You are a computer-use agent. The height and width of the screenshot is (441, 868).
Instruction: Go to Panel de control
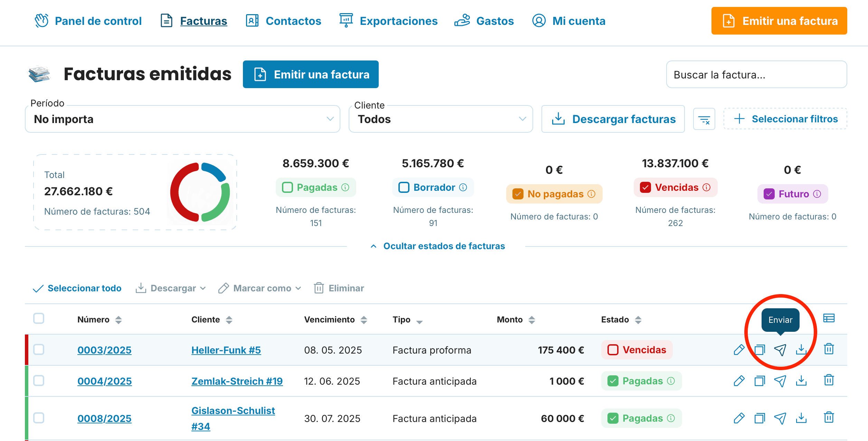point(88,21)
